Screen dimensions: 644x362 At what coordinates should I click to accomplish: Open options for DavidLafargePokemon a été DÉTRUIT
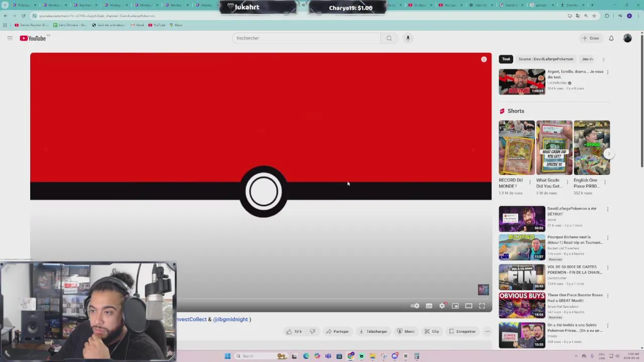point(607,209)
